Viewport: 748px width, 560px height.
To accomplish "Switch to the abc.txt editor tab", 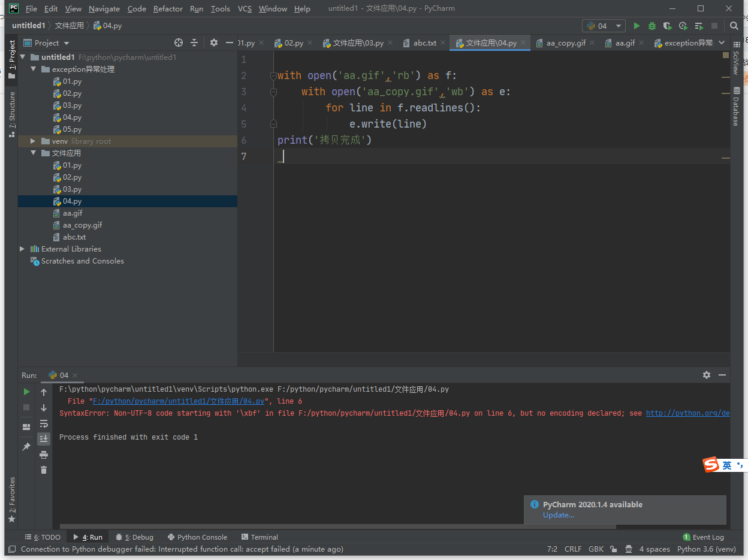I will [x=425, y=43].
